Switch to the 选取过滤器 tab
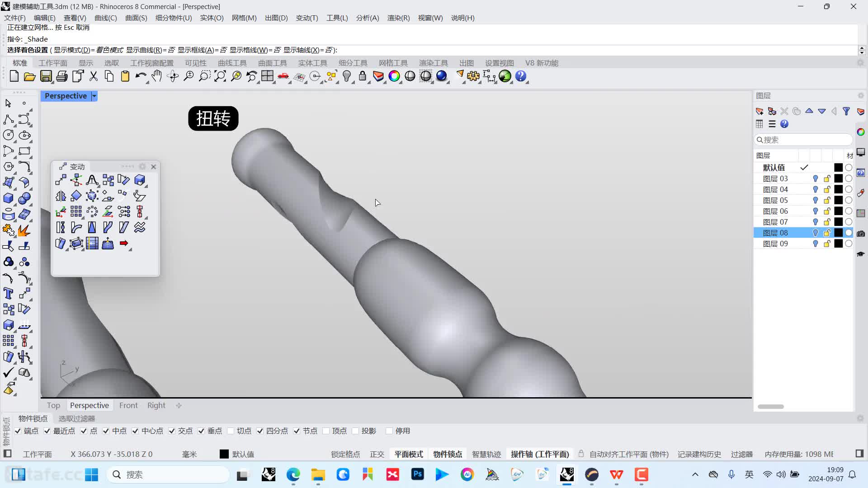The width and height of the screenshot is (868, 488). pos(77,418)
